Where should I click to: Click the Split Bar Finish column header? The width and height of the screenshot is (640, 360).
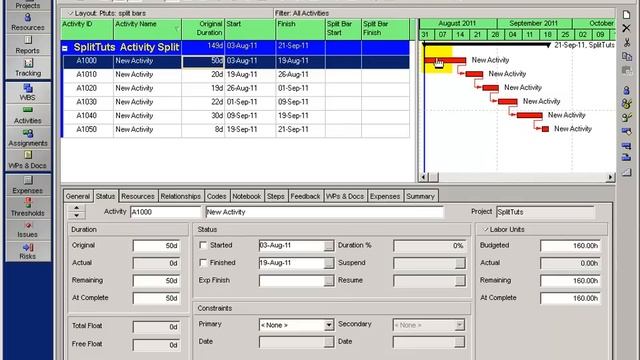pyautogui.click(x=385, y=29)
